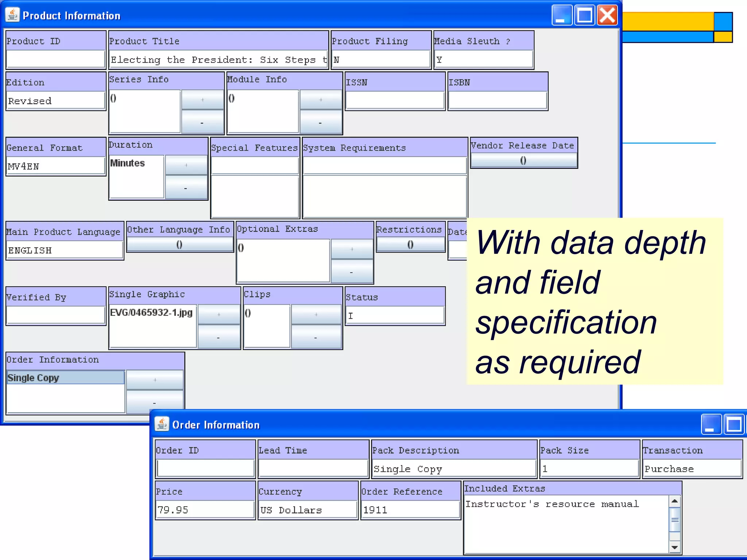Close the Product Information window

point(607,15)
